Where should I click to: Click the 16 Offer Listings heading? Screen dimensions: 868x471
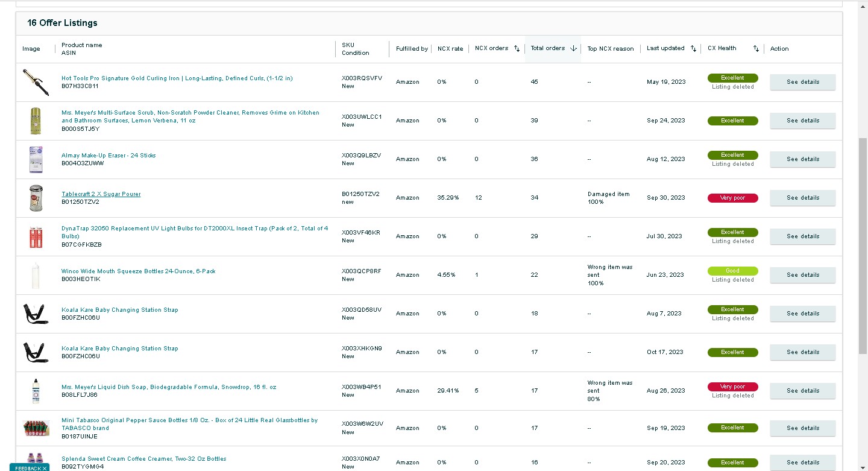coord(62,23)
